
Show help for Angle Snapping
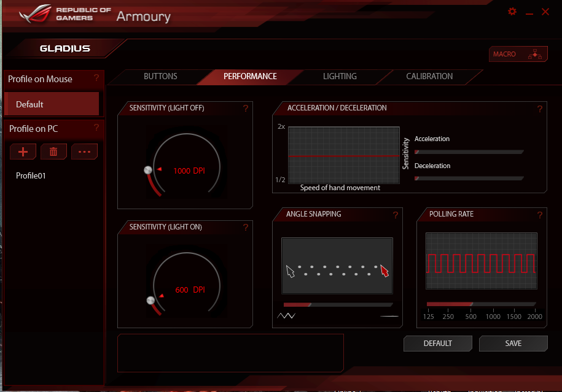(x=396, y=215)
